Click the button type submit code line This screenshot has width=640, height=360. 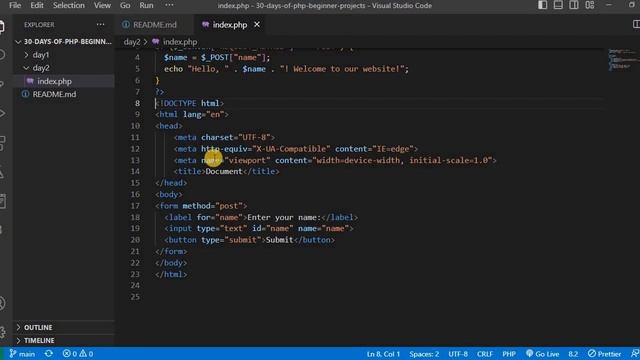[x=249, y=240]
